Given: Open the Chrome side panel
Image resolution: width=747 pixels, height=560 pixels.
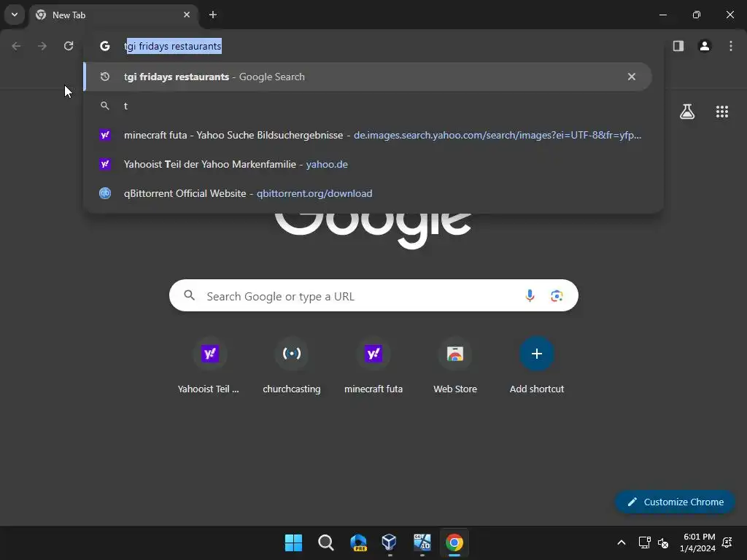Looking at the screenshot, I should pyautogui.click(x=678, y=46).
